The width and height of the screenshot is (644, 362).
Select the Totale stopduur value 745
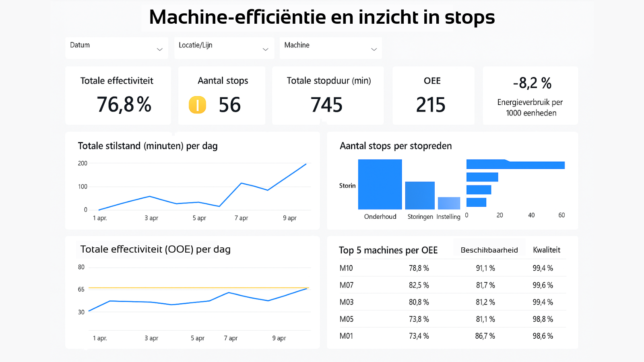(x=326, y=105)
